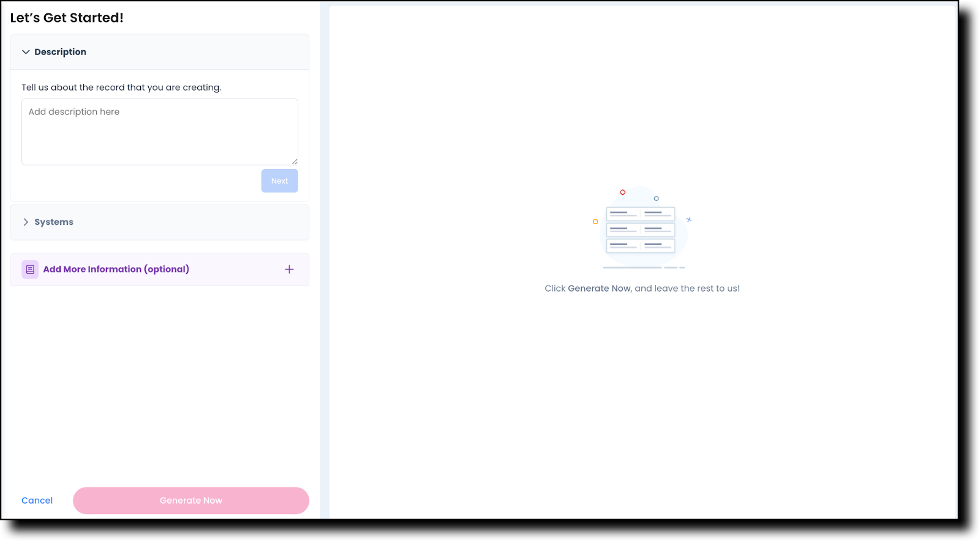Focus the Add description here text box
Viewport: 980px width, 541px height.
click(160, 132)
